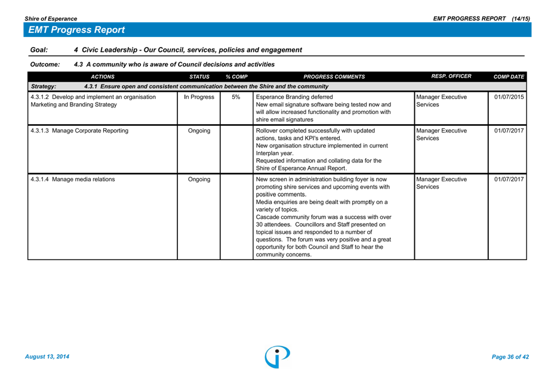The image size is (554, 392).
Task: Click the 'August 13, 2014' footer date
Action: (x=47, y=357)
